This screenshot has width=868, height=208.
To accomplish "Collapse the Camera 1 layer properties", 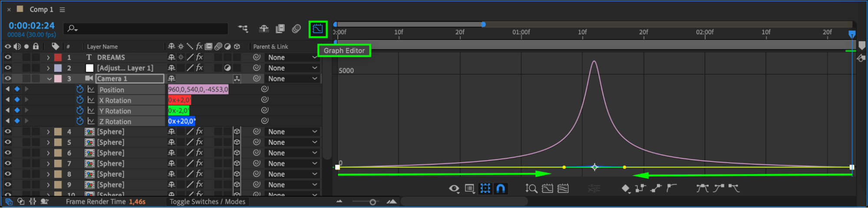I will (49, 79).
